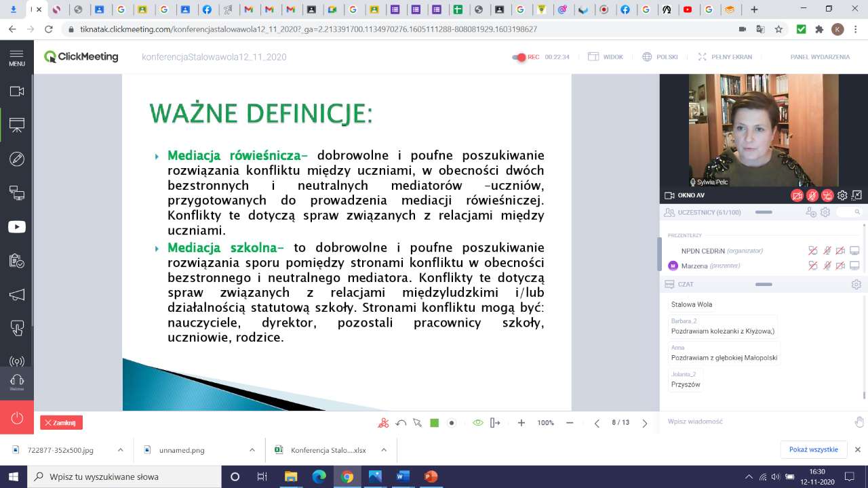868x488 pixels.
Task: Open the WIDOK layout options
Action: pyautogui.click(x=606, y=57)
